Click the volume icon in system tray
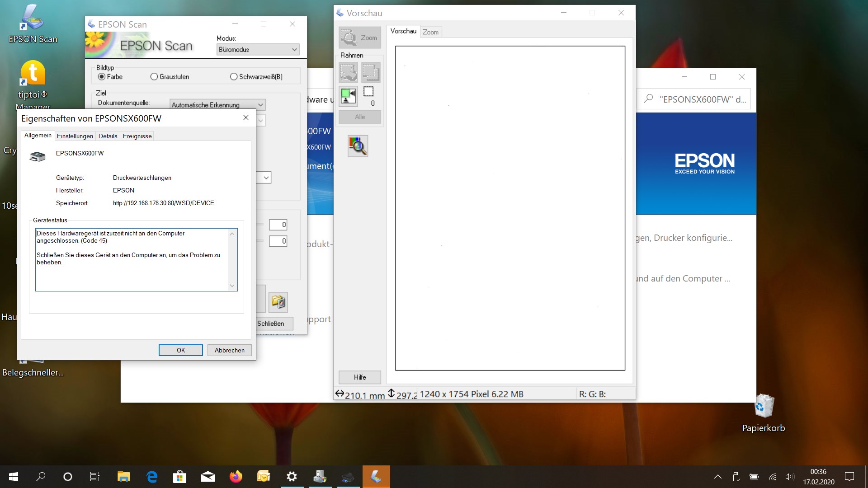 click(x=790, y=477)
